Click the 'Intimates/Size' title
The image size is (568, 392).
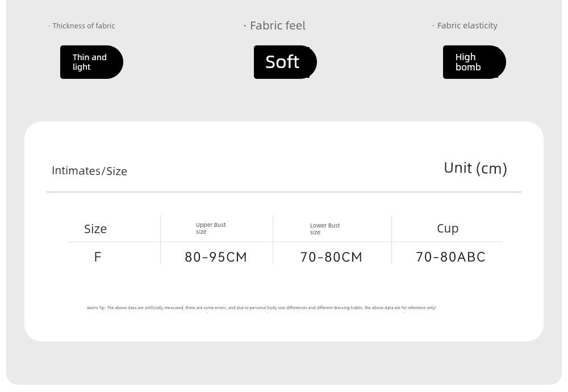(x=90, y=171)
